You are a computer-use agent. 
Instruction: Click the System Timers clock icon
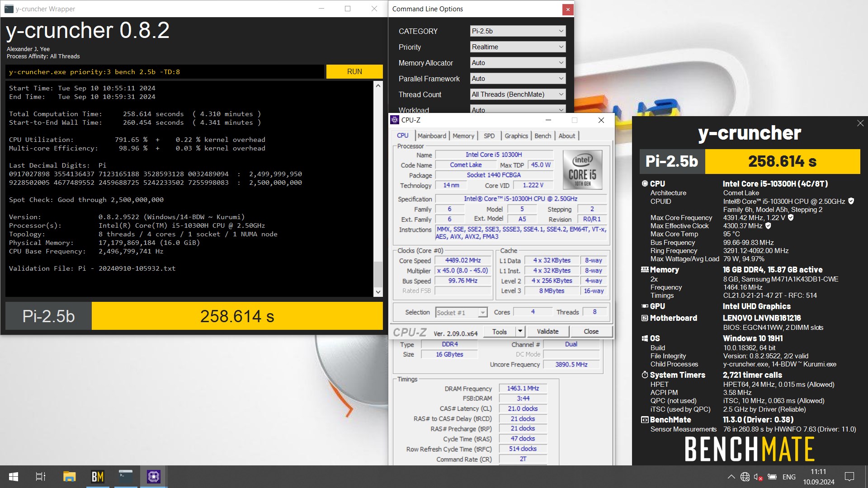tap(645, 375)
